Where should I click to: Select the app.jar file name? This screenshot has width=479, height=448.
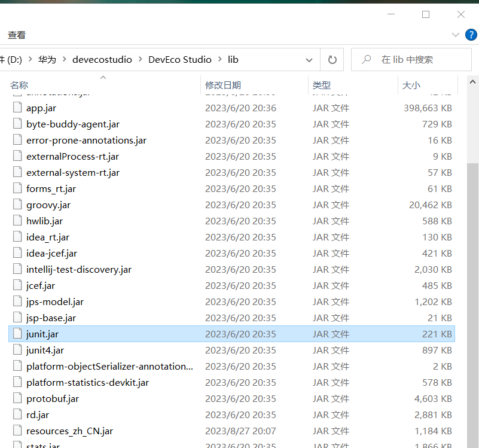(41, 108)
